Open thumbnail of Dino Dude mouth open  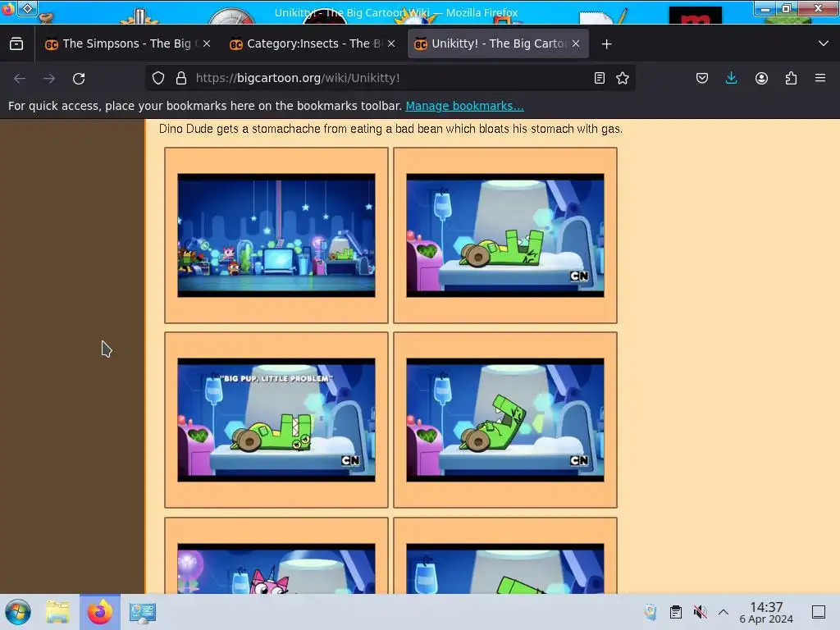505,420
